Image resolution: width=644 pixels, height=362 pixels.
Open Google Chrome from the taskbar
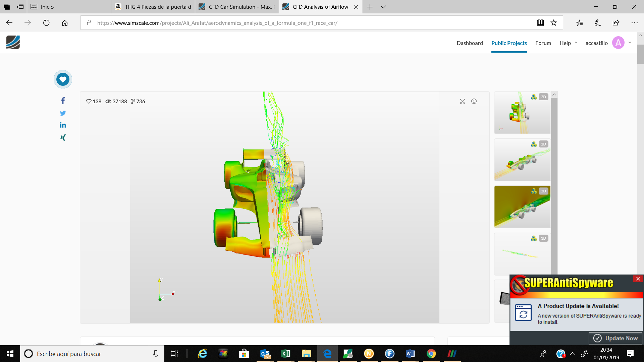431,354
